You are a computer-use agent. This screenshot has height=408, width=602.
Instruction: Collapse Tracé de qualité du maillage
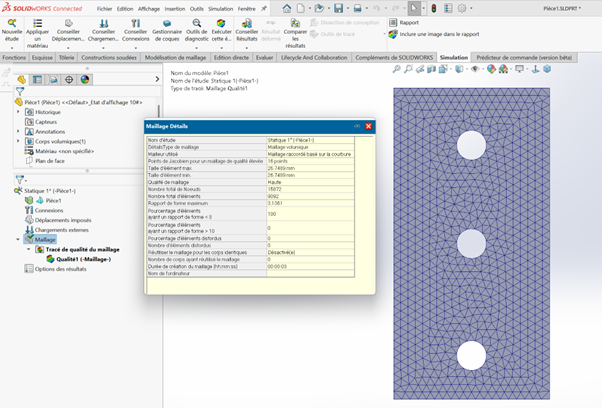29,249
